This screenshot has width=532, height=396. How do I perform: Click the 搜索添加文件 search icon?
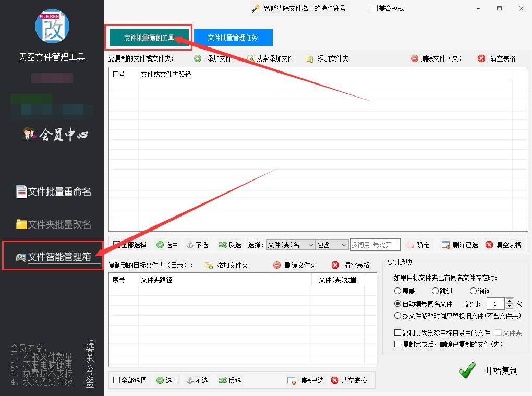tap(251, 59)
